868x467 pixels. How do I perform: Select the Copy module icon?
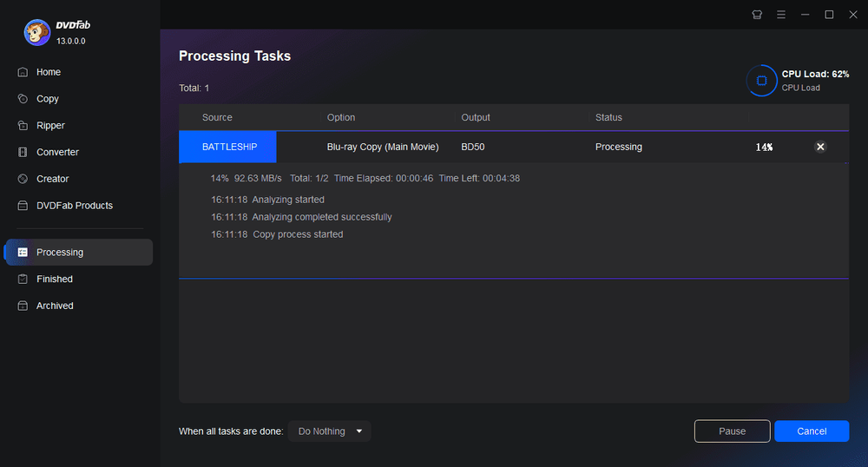(x=23, y=99)
